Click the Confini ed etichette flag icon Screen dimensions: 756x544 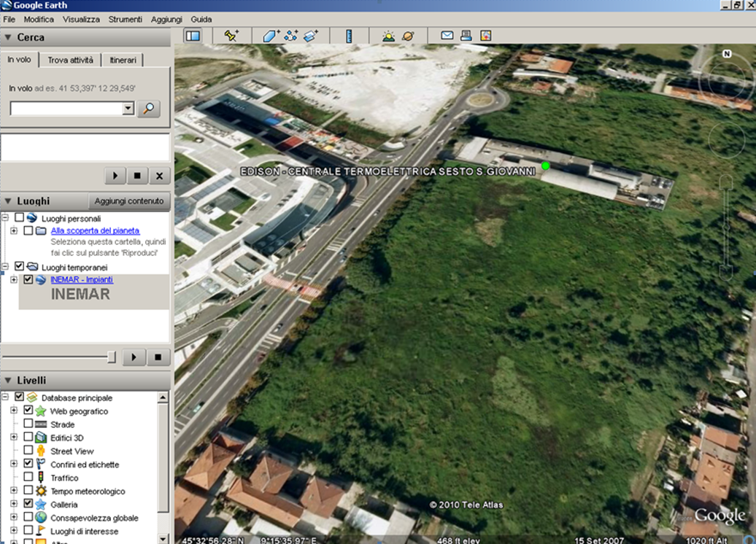[x=41, y=465]
